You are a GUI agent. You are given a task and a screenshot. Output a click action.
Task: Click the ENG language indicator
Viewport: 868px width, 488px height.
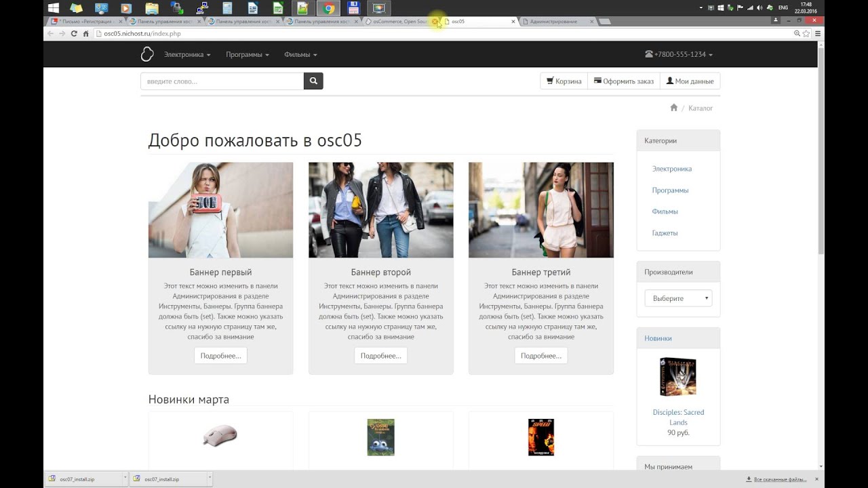(x=783, y=7)
